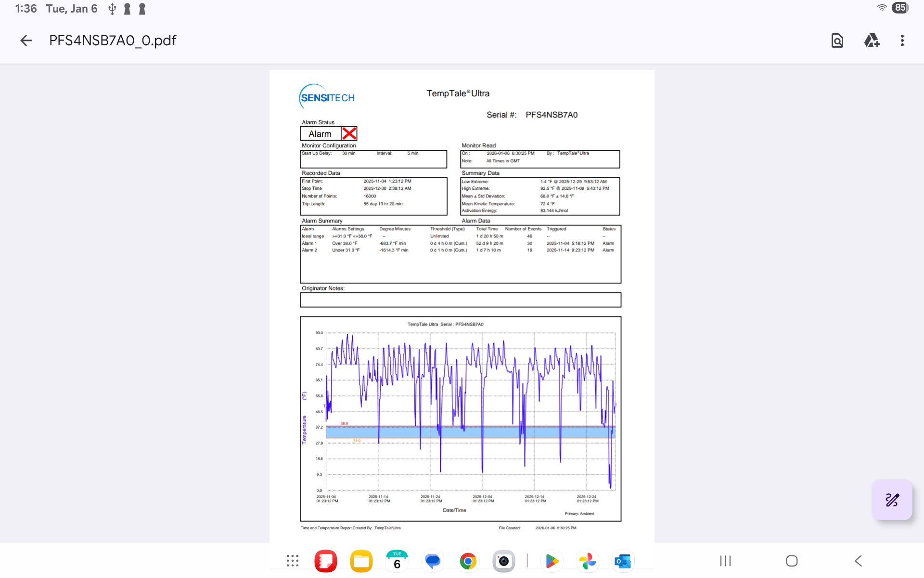This screenshot has height=578, width=924.
Task: Tap the back arrow to exit PDF
Action: tap(26, 40)
